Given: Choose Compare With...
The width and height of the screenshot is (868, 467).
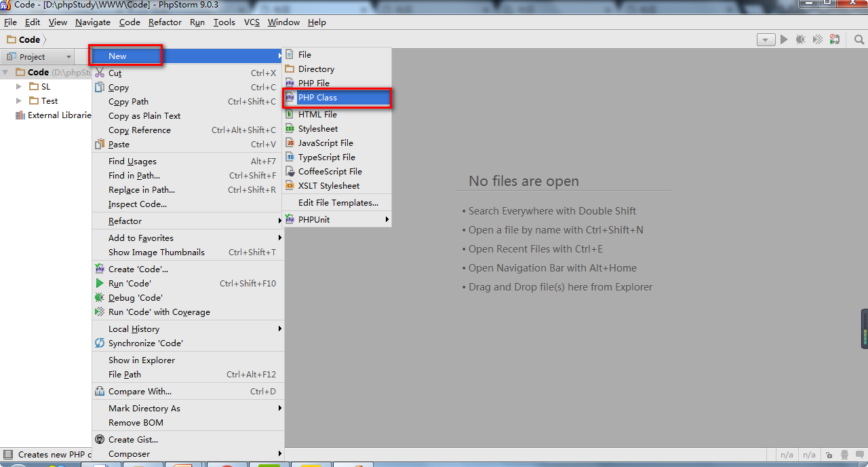Looking at the screenshot, I should coord(188,391).
